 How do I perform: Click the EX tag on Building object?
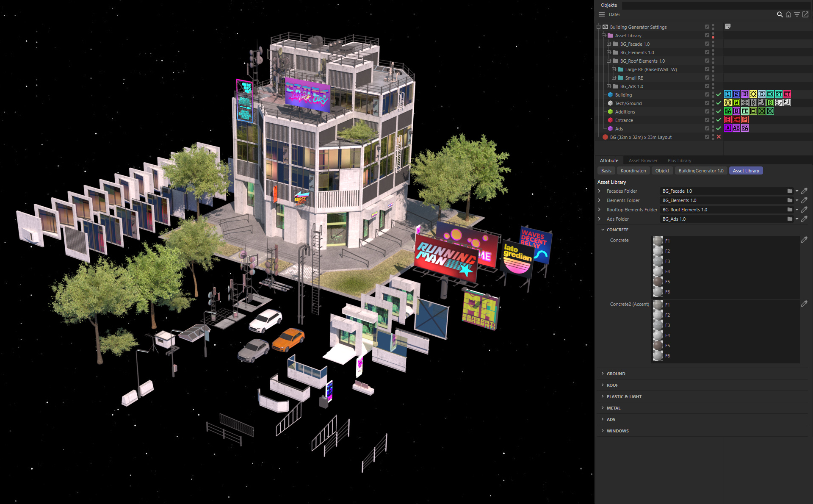click(x=770, y=94)
